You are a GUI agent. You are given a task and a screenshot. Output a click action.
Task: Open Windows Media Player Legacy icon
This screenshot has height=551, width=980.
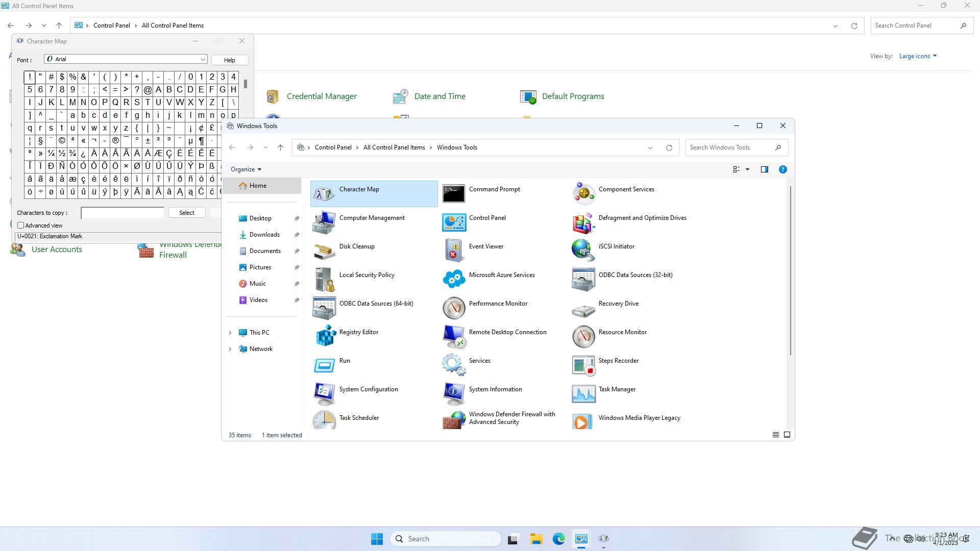click(x=583, y=420)
